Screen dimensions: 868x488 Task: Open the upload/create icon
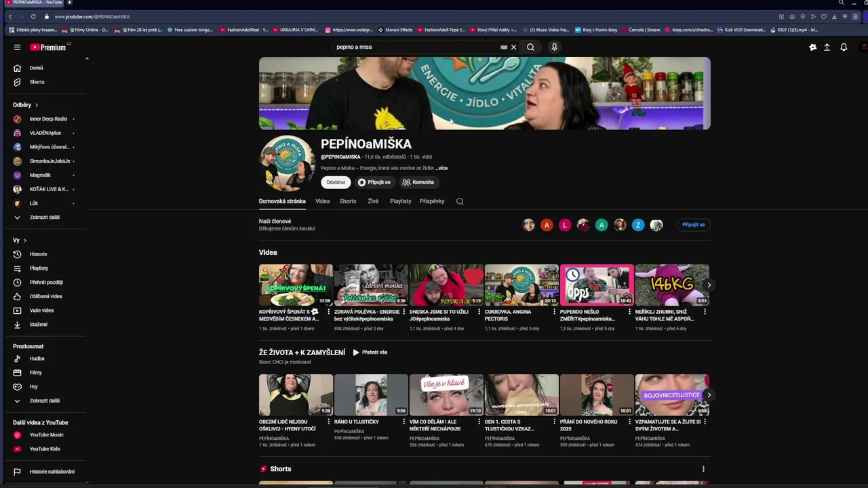[827, 47]
